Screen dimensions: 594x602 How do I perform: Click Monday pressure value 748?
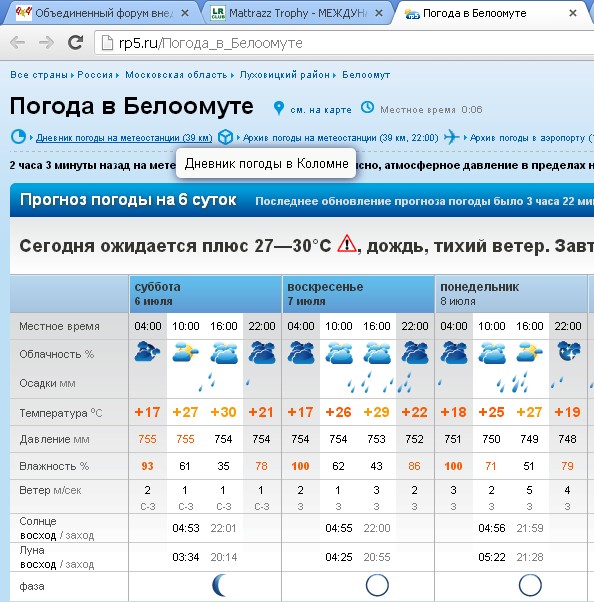[568, 439]
